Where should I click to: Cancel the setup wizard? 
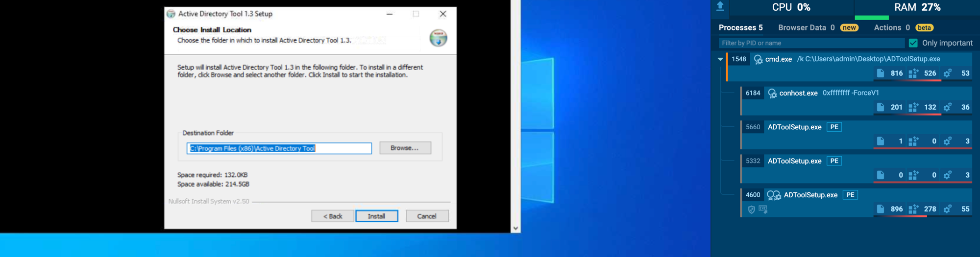427,216
